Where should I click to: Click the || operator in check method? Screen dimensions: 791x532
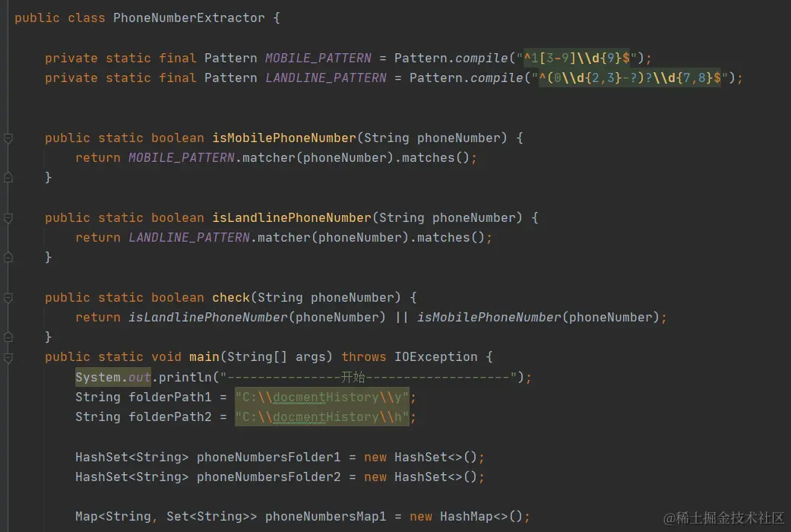tap(401, 317)
